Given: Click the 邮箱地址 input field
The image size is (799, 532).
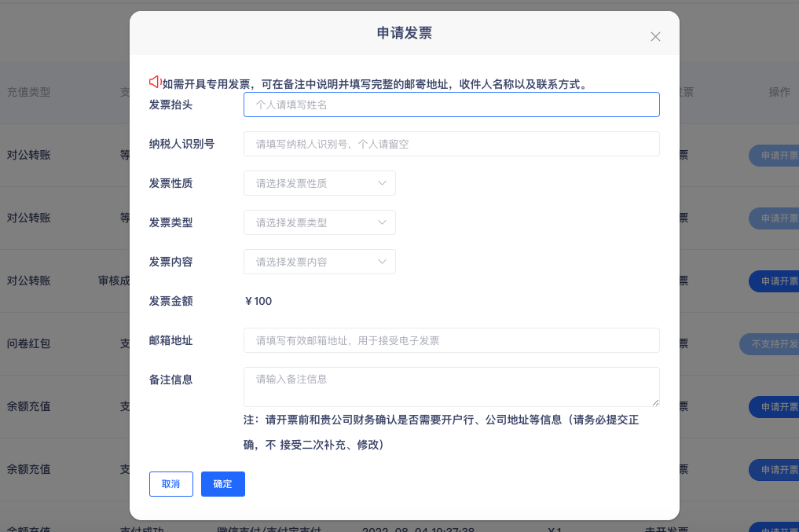Looking at the screenshot, I should (452, 340).
